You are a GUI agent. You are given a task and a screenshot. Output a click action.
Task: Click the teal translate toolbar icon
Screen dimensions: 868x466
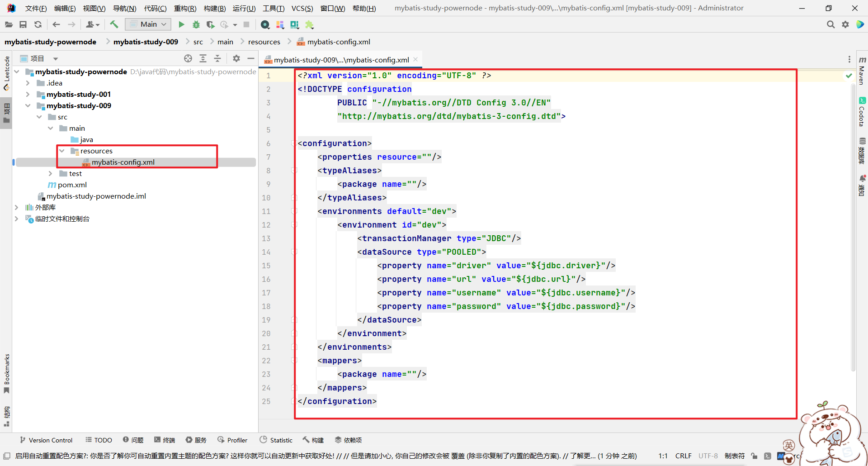tap(295, 24)
